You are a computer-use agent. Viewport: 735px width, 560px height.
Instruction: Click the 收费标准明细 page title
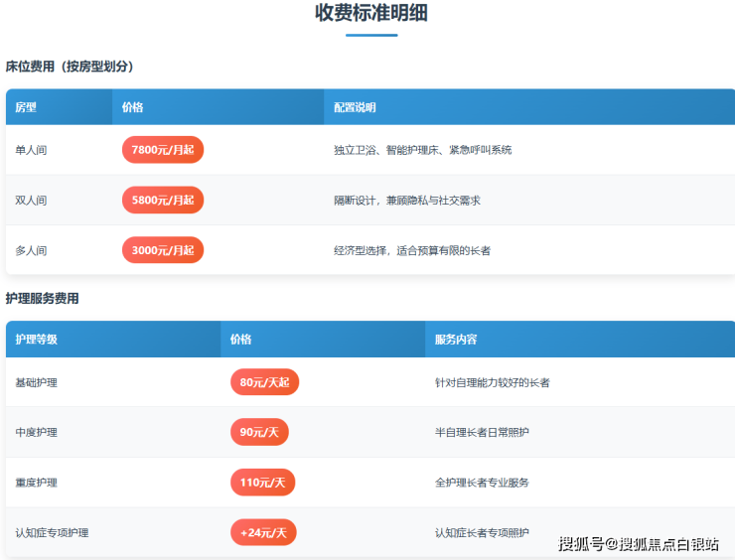(371, 13)
